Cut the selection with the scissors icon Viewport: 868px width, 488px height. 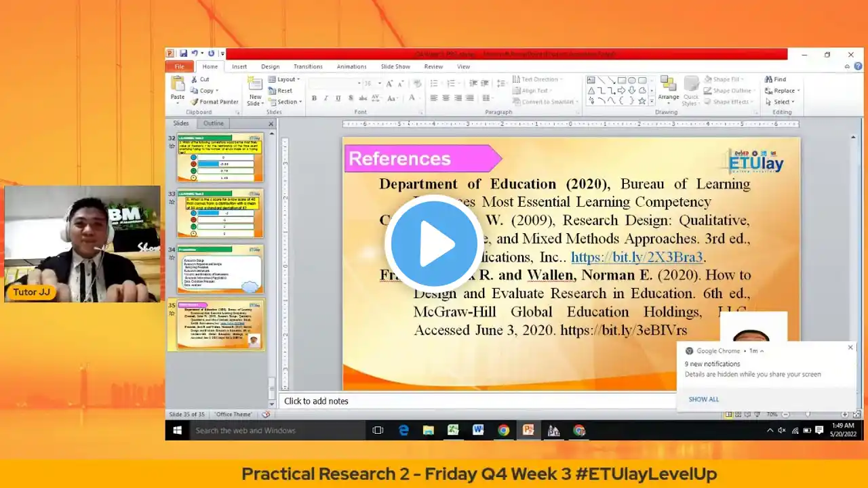pos(195,79)
